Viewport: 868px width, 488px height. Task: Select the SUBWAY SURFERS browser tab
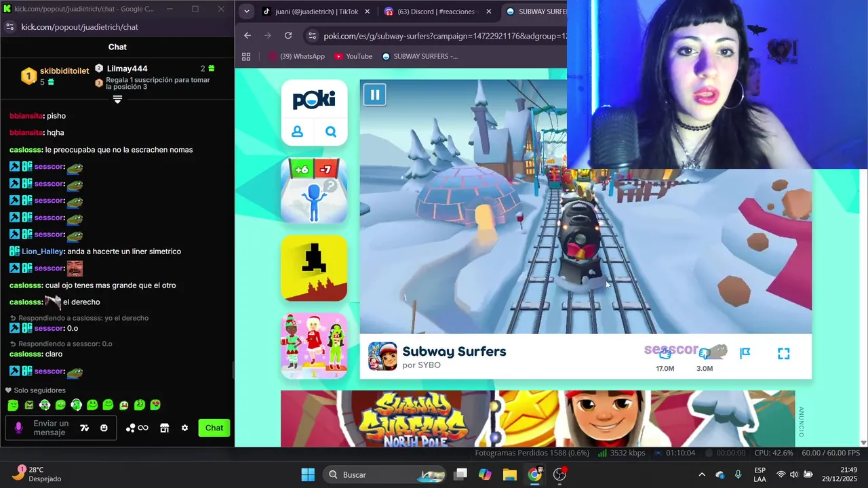536,12
